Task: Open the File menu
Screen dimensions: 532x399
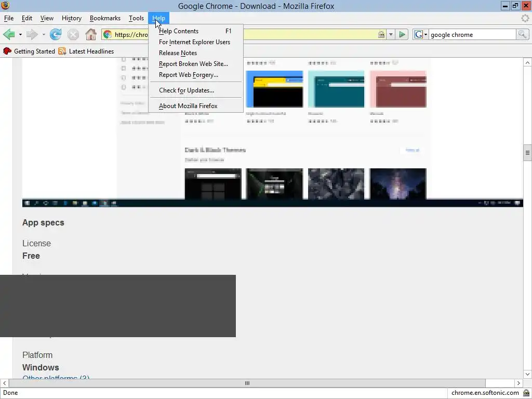Action: [9, 18]
